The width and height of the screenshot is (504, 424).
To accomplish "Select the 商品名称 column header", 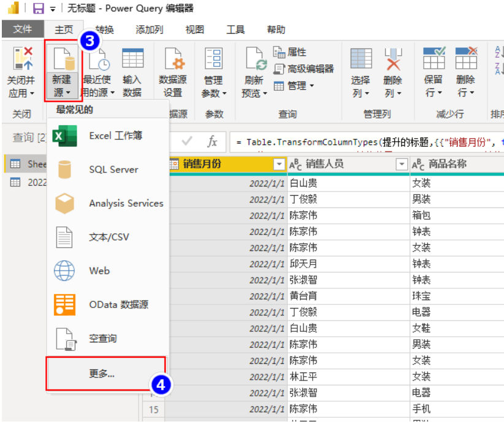I will (x=457, y=164).
